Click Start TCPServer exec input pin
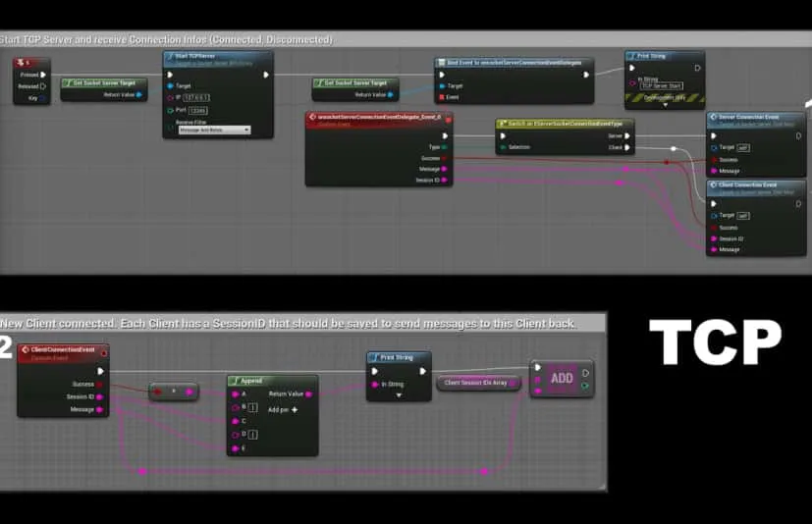The height and width of the screenshot is (524, 812). (x=170, y=75)
